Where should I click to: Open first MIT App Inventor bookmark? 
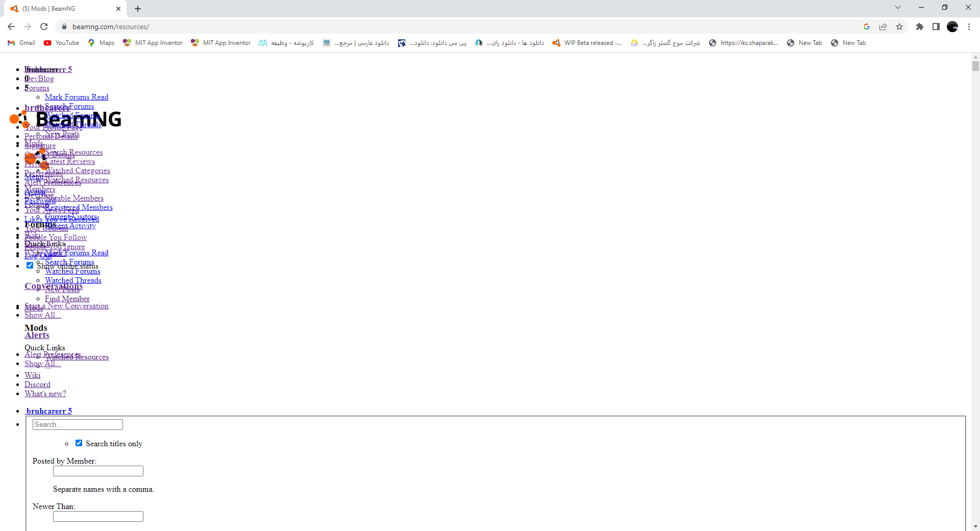pyautogui.click(x=153, y=43)
